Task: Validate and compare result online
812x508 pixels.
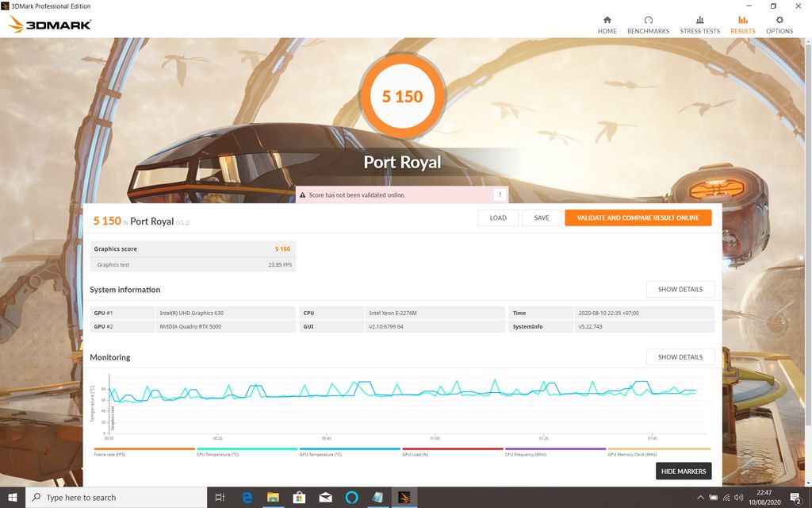Action: pyautogui.click(x=638, y=217)
